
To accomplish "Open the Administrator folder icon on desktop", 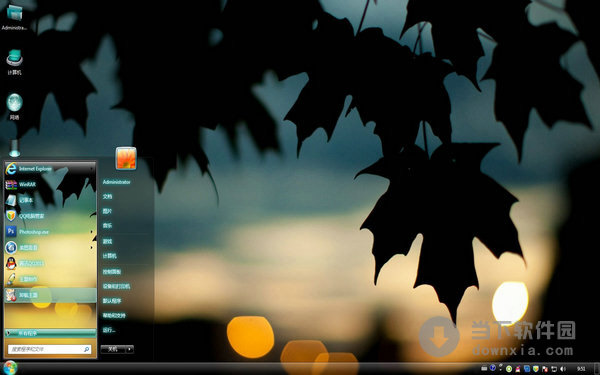I will pos(14,17).
